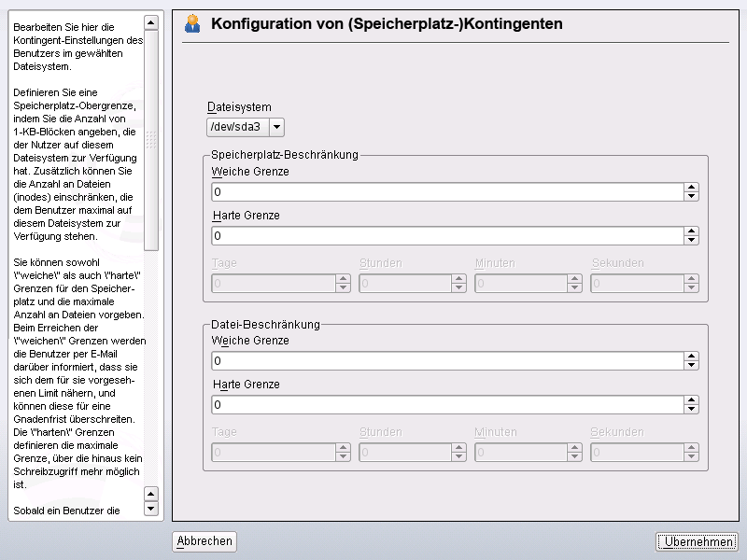Increase Datei-Beschränkung Harte Grenze value

pos(691,400)
